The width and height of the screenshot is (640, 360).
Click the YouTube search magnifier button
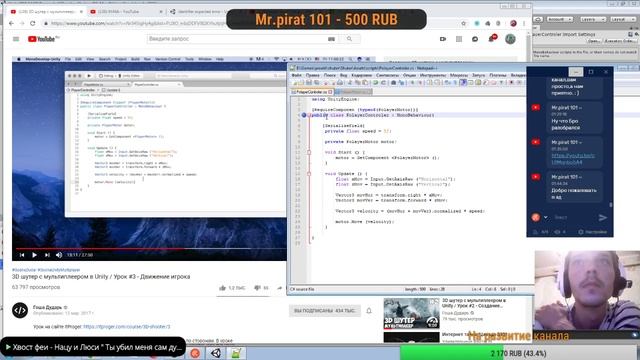tap(349, 39)
